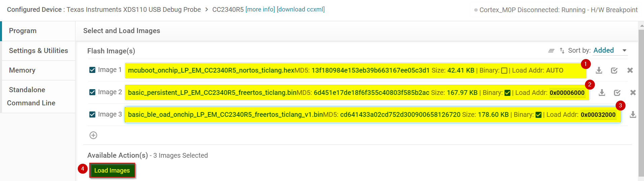The image size is (644, 181).
Task: Switch to the Memory tab
Action: (22, 70)
